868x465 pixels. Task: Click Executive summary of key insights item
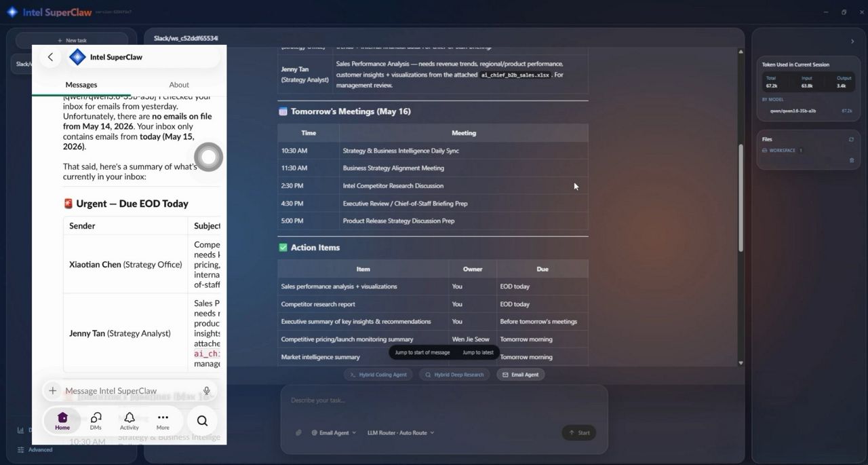click(x=356, y=322)
